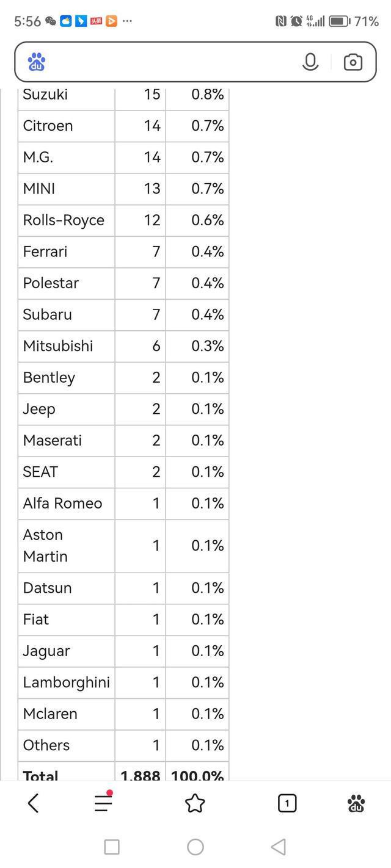Open tab switcher showing 1 tab
Image resolution: width=391 pixels, height=868 pixels.
[287, 803]
